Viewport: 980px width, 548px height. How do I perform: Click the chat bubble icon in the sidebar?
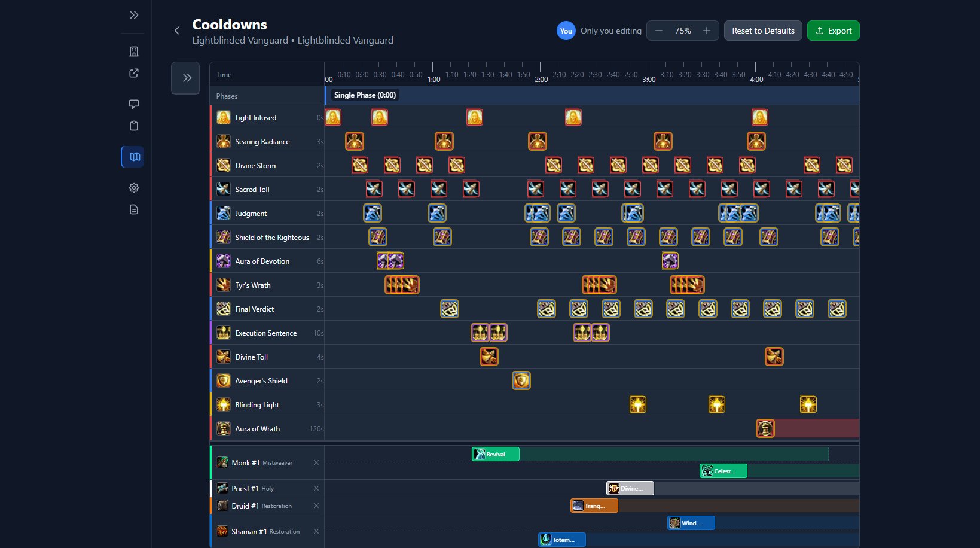pos(133,103)
